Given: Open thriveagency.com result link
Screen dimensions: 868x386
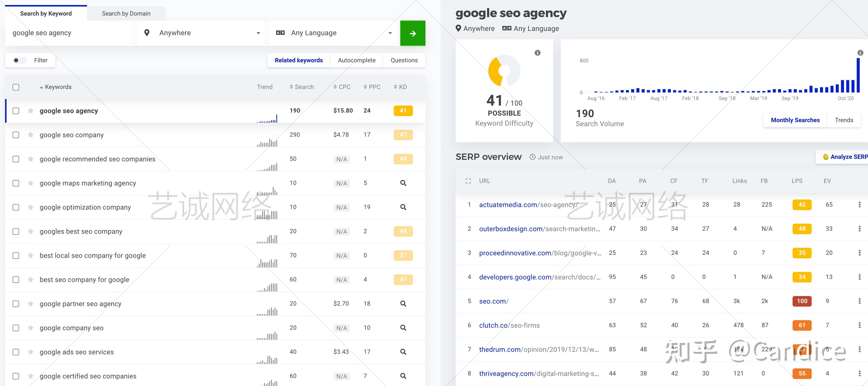Looking at the screenshot, I should (x=539, y=373).
